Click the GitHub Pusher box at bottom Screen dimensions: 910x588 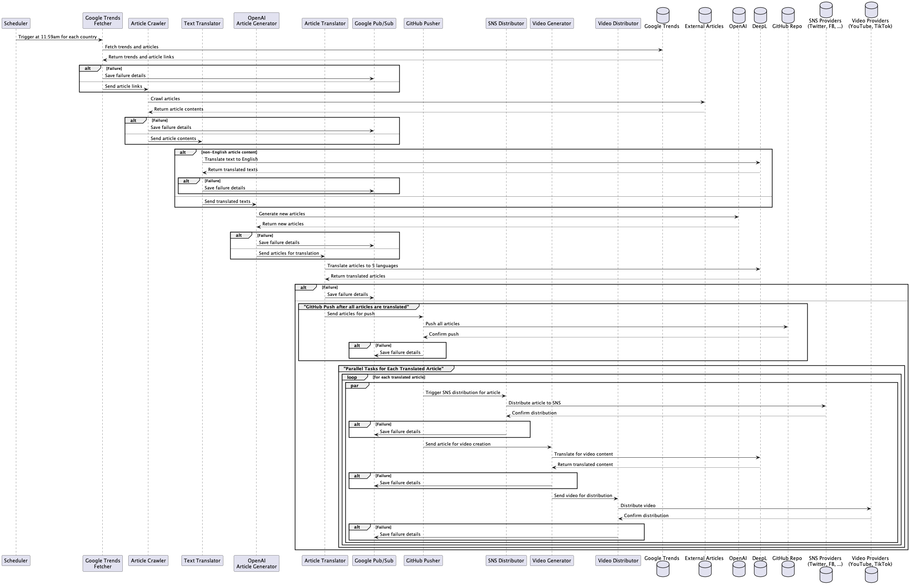pyautogui.click(x=423, y=560)
